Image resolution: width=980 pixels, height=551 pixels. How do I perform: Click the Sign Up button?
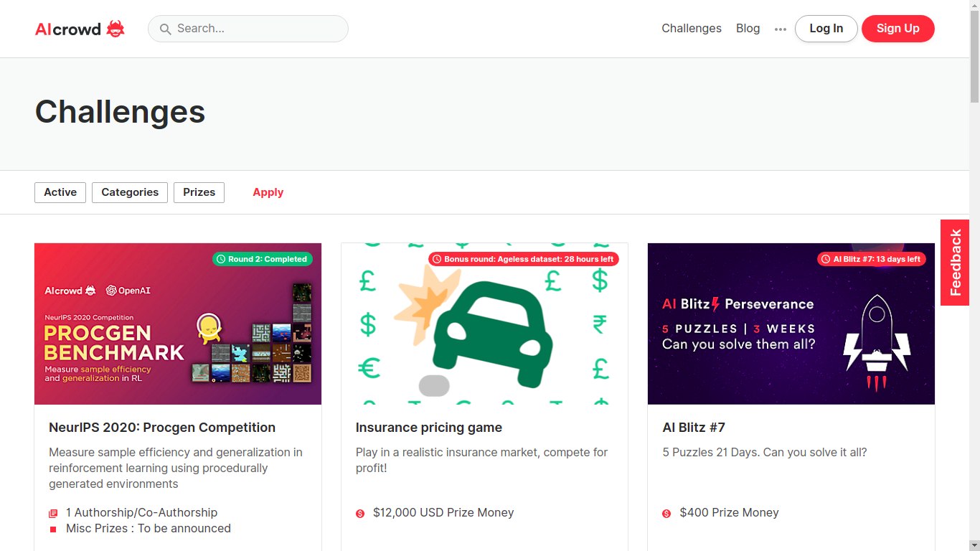click(x=898, y=29)
